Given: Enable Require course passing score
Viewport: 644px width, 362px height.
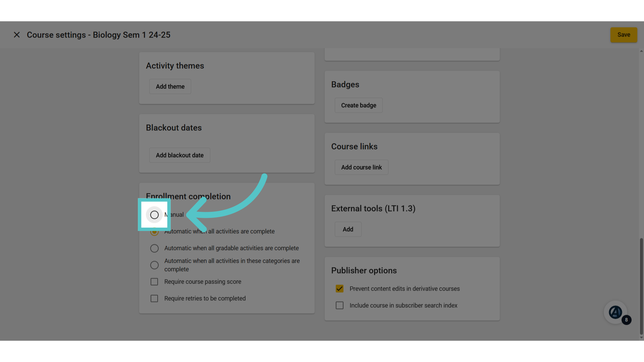Looking at the screenshot, I should [x=154, y=282].
